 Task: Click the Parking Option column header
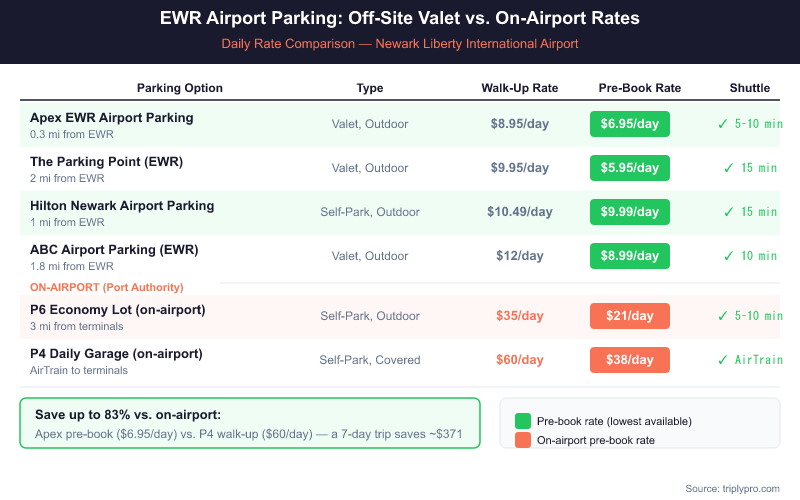(180, 88)
